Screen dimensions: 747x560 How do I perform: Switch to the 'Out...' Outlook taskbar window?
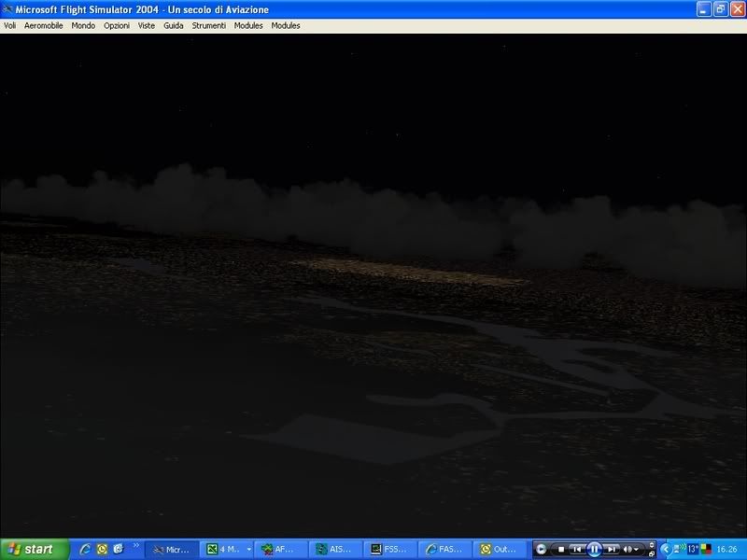(x=499, y=550)
